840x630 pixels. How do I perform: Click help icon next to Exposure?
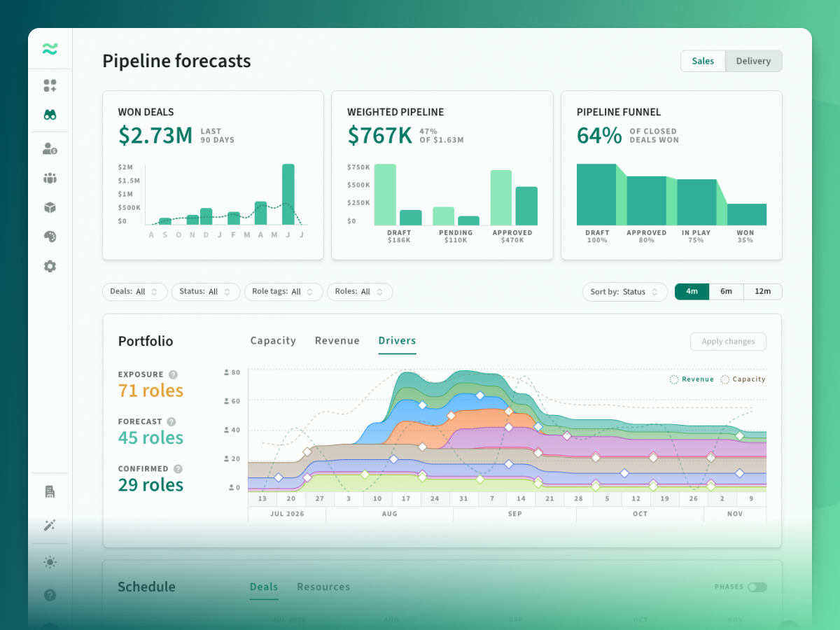pyautogui.click(x=173, y=374)
